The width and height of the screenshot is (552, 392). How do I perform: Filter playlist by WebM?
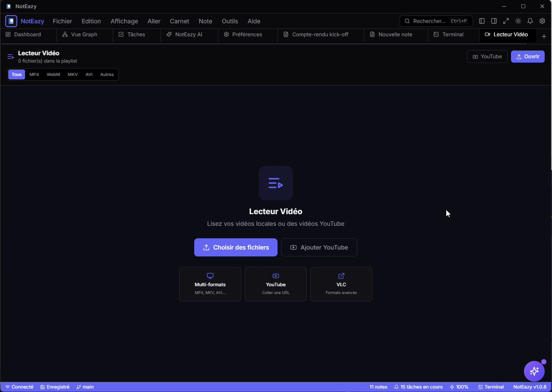point(54,75)
